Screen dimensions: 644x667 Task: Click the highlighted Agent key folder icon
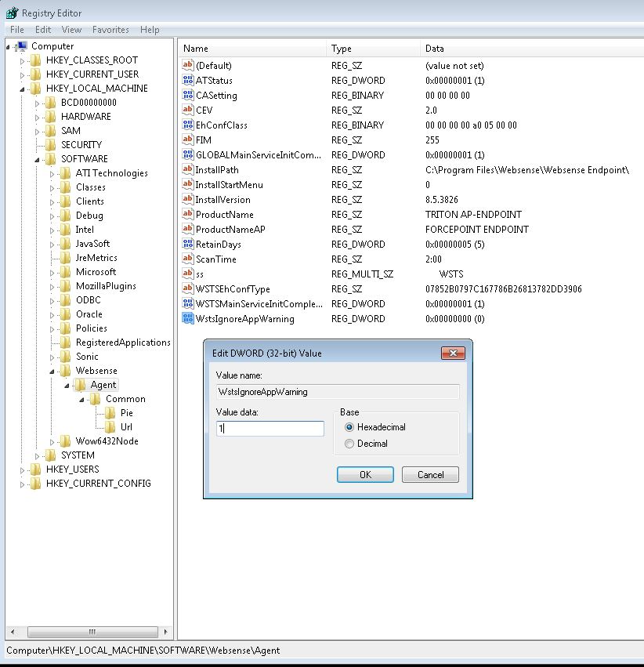point(81,384)
